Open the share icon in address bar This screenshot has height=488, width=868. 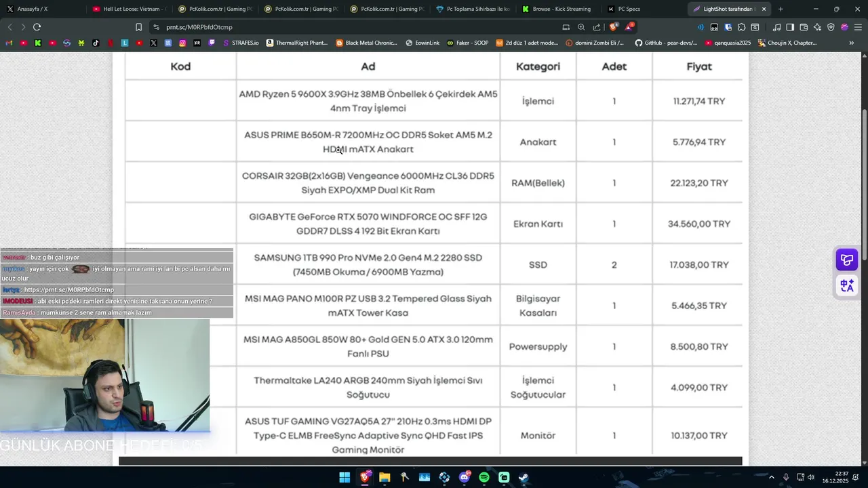597,27
